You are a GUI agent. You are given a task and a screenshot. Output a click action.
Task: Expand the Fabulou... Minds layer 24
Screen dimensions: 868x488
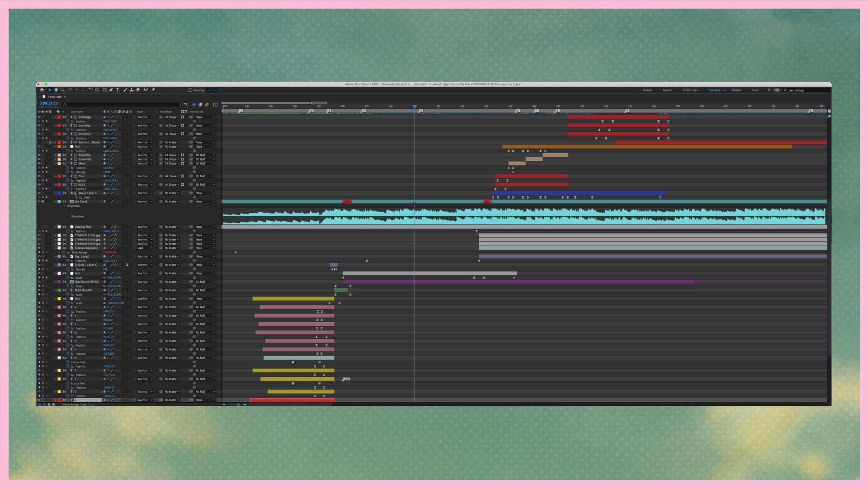(x=56, y=142)
